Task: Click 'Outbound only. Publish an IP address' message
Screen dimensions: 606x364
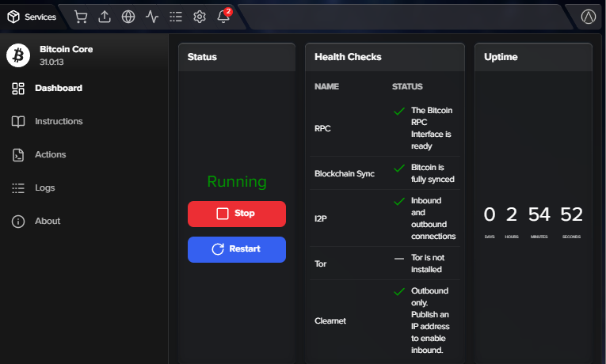Action: click(430, 320)
